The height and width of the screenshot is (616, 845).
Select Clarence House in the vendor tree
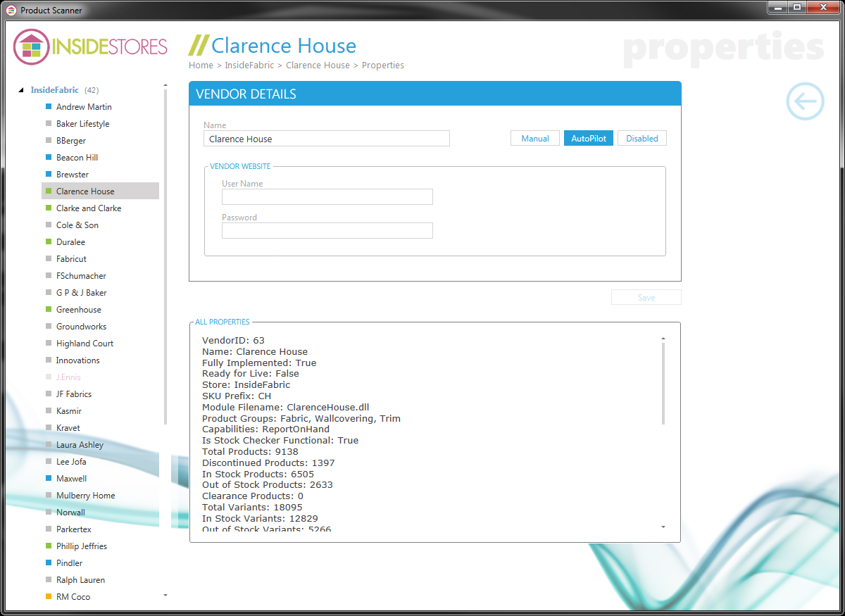point(100,191)
